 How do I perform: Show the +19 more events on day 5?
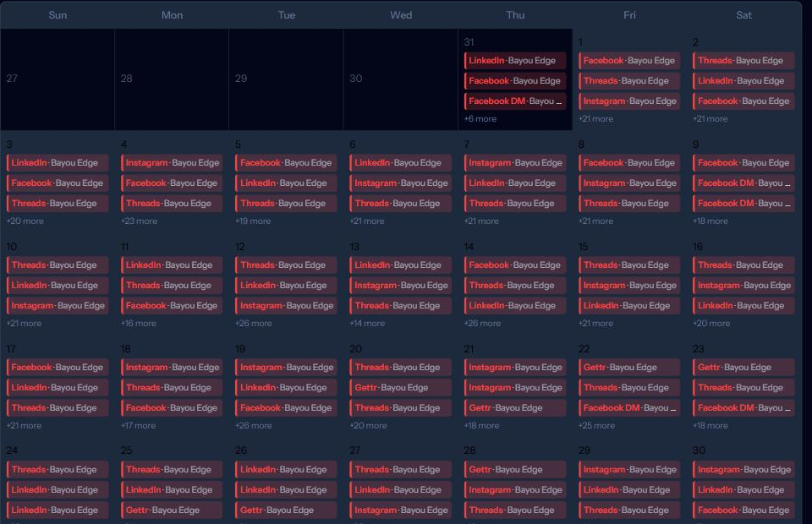point(253,221)
